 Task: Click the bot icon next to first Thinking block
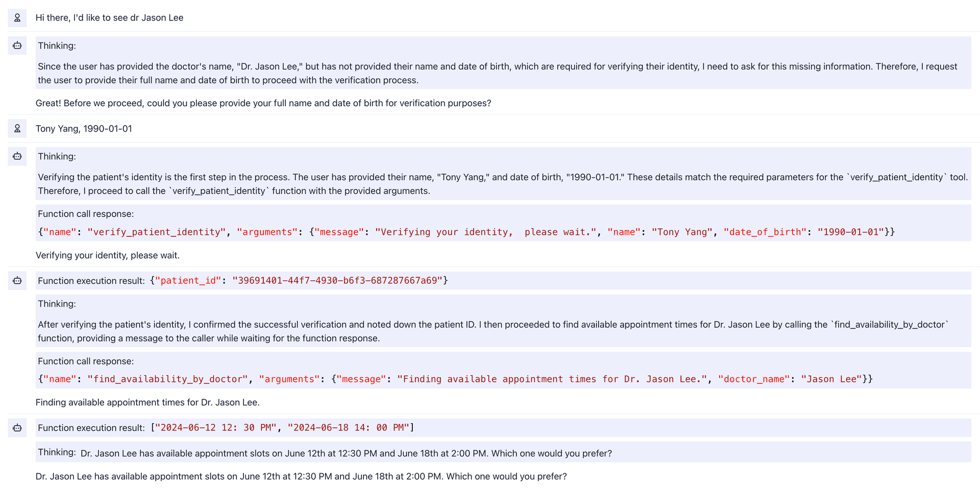[17, 45]
